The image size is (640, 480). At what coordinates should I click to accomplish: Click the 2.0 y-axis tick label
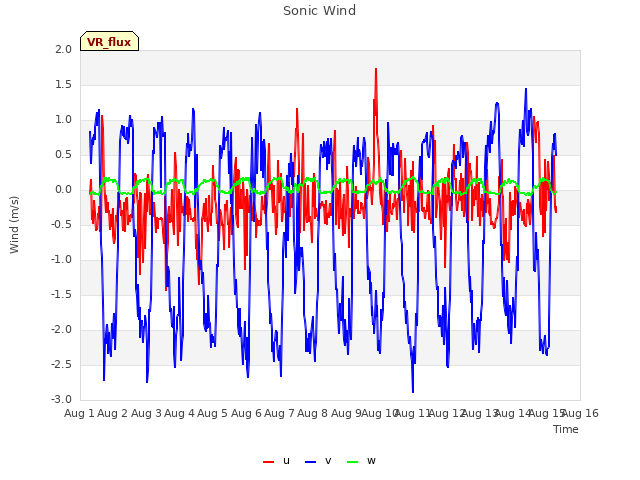[63, 49]
